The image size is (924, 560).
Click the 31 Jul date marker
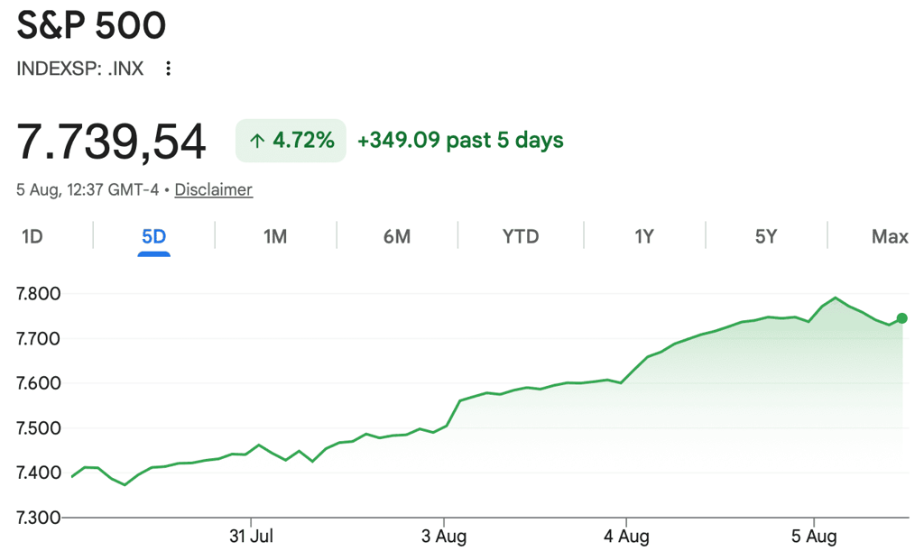click(x=251, y=537)
